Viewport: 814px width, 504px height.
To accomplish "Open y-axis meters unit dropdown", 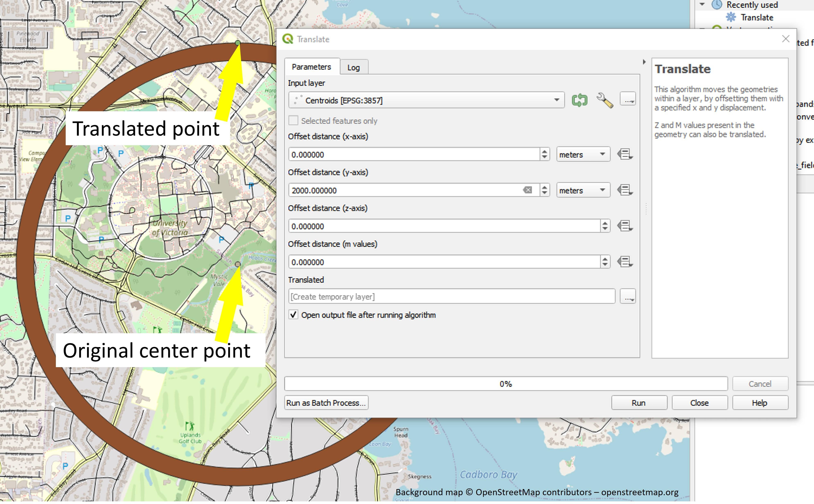I will (583, 190).
